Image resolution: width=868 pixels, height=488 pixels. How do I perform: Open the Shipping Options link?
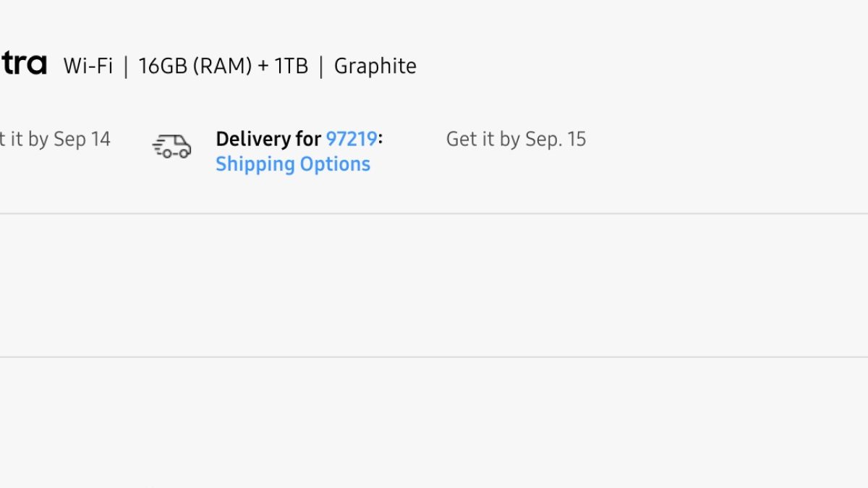pos(293,164)
